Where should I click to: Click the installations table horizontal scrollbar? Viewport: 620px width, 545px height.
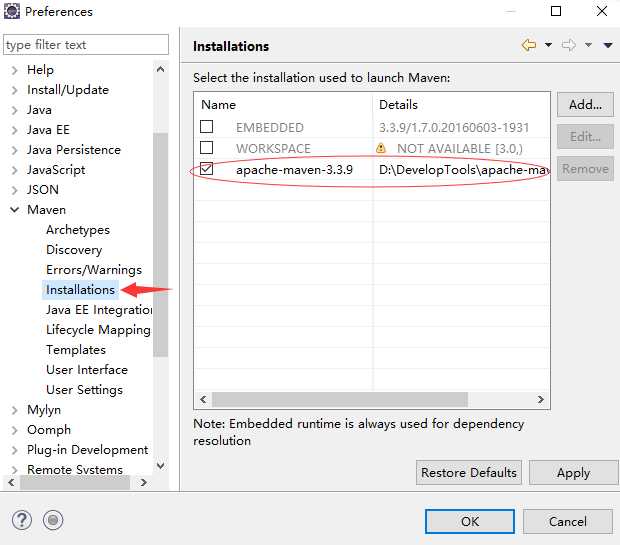click(340, 399)
